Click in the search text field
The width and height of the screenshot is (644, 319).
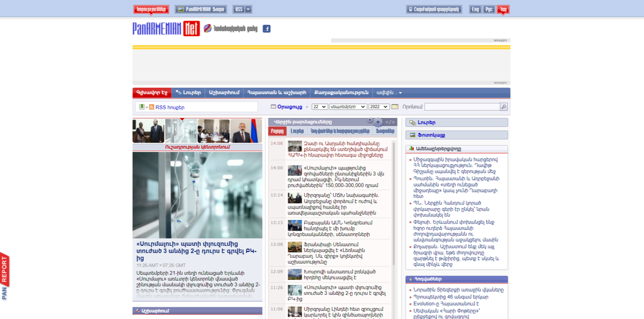[x=462, y=107]
